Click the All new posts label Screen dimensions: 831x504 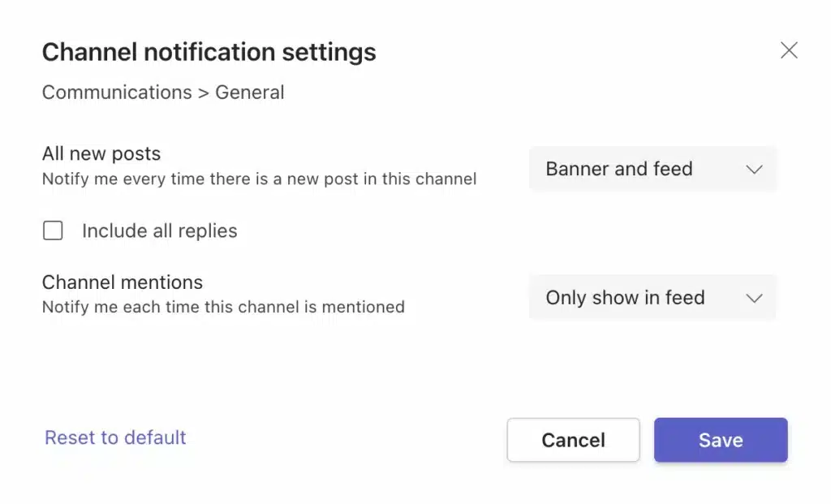(101, 153)
